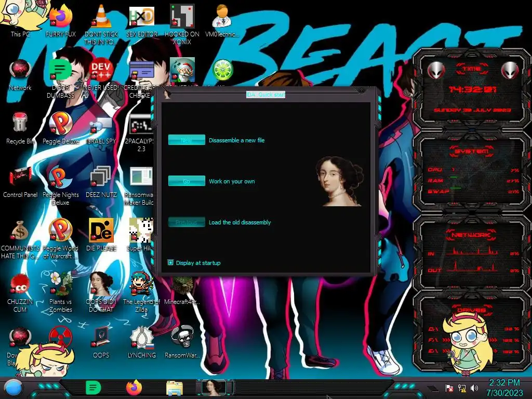The width and height of the screenshot is (532, 399).
Task: Select The Legend of Zilda shortcut
Action: (x=141, y=292)
